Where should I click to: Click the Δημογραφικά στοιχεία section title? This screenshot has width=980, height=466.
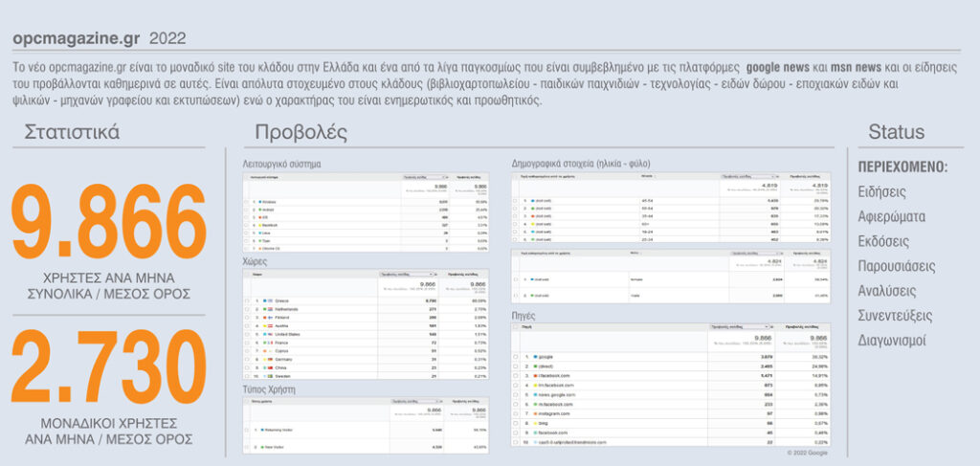(581, 165)
